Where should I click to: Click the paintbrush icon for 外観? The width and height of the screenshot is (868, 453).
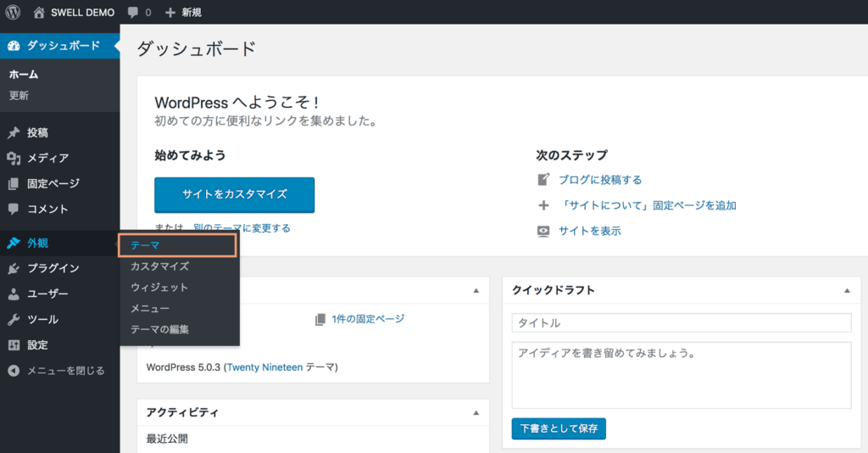14,243
